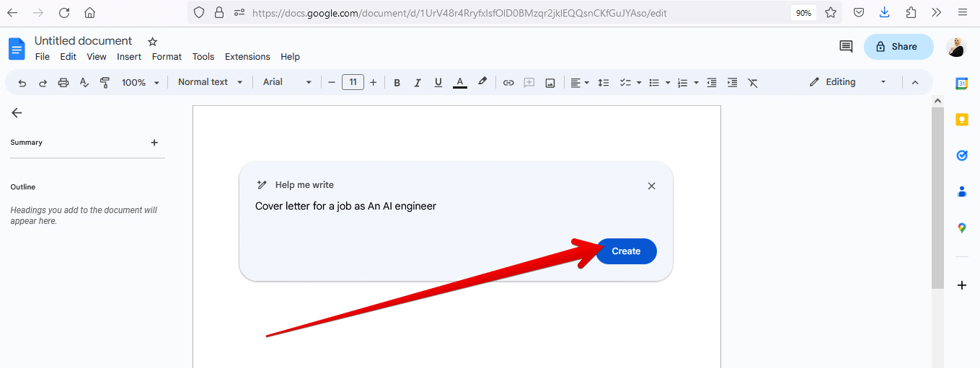Open Google Tasks side panel
This screenshot has width=980, height=368.
[961, 156]
